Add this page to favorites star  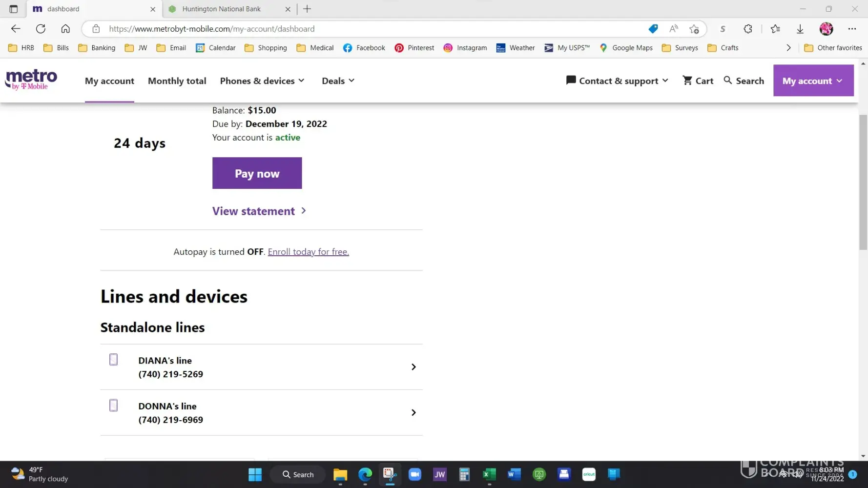coord(694,29)
